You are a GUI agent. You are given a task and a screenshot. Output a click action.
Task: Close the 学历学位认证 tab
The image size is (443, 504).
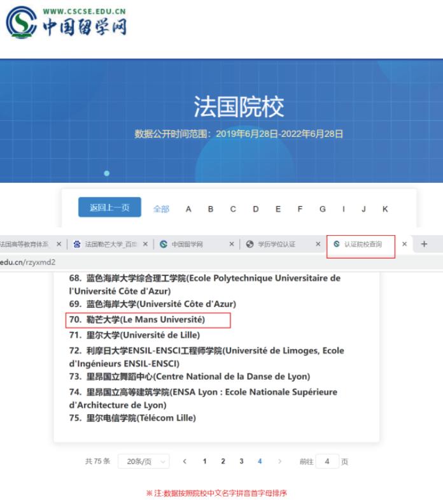tap(318, 244)
